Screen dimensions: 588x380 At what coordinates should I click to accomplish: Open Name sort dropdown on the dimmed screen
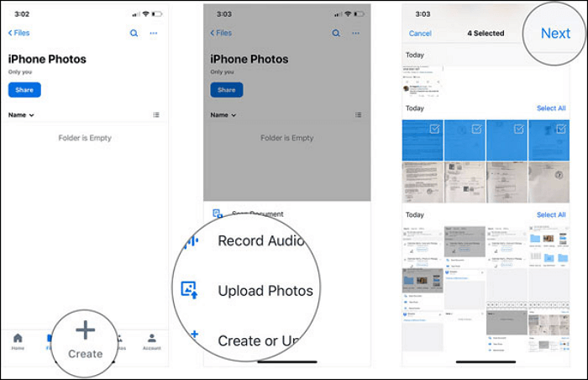coord(223,115)
